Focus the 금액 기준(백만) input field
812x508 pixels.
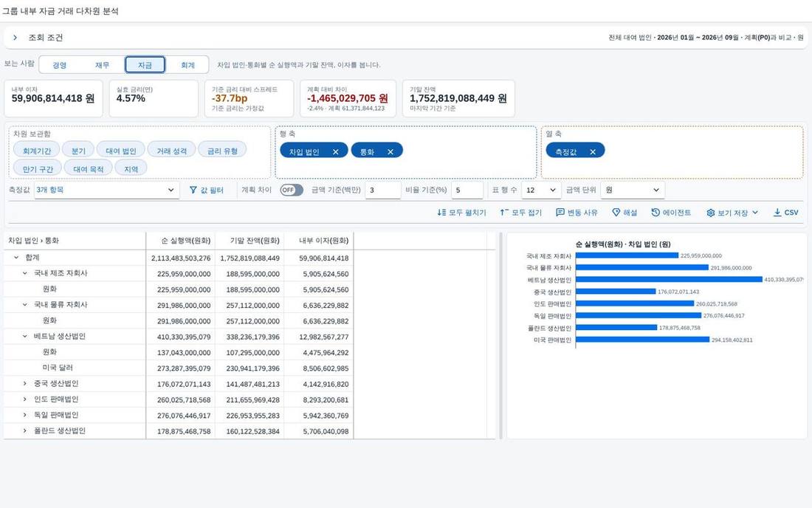coord(382,190)
